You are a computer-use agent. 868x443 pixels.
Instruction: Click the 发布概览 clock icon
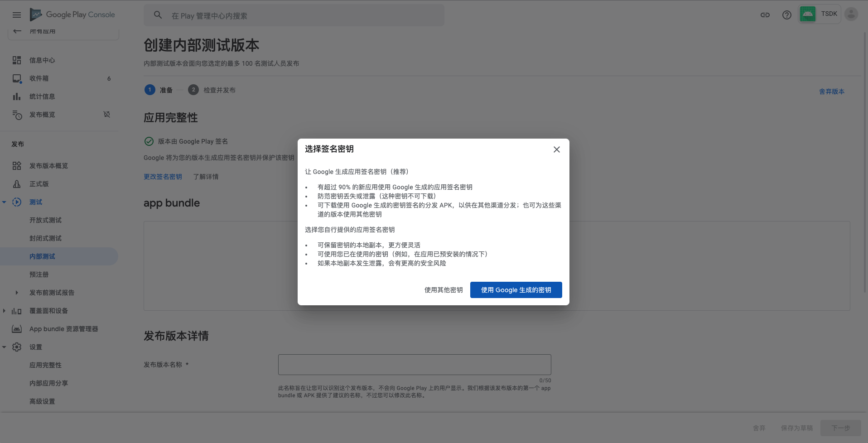click(x=17, y=115)
